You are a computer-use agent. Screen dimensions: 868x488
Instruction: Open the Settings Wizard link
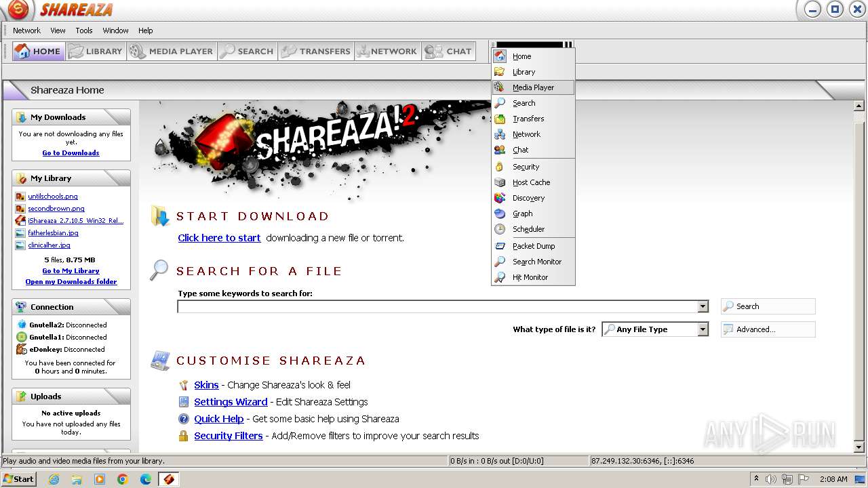click(231, 402)
